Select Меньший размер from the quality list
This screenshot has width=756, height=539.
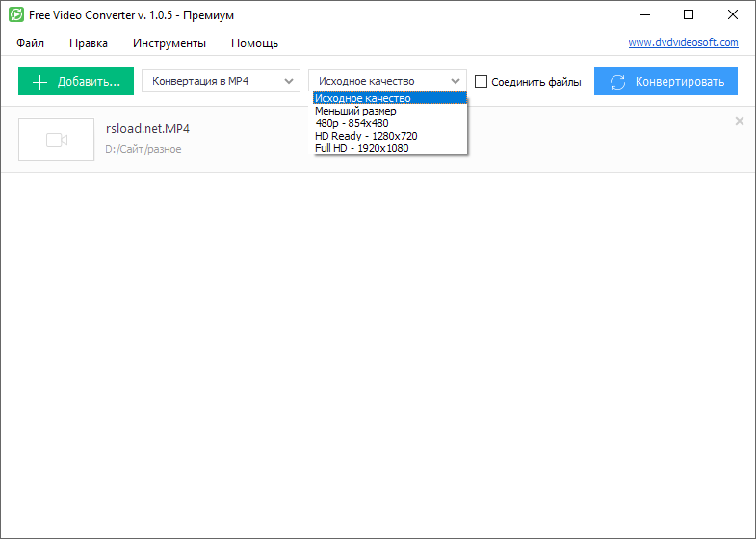pos(355,111)
